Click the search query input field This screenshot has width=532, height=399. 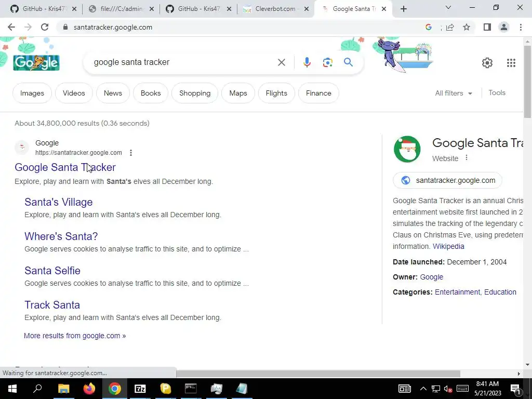pos(183,62)
